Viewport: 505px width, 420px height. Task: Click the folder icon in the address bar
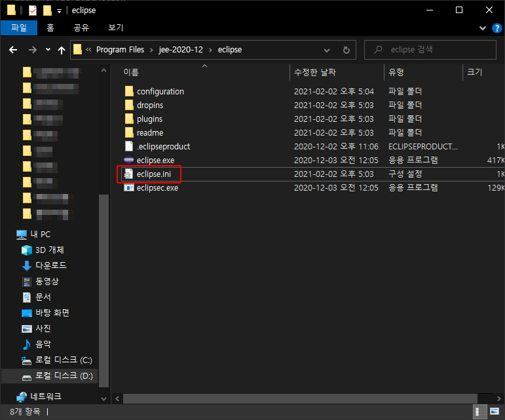78,50
